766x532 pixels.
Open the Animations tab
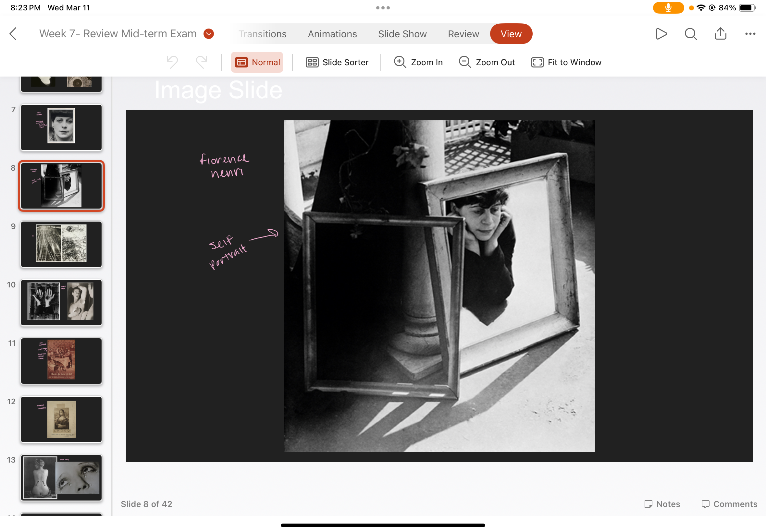tap(332, 34)
